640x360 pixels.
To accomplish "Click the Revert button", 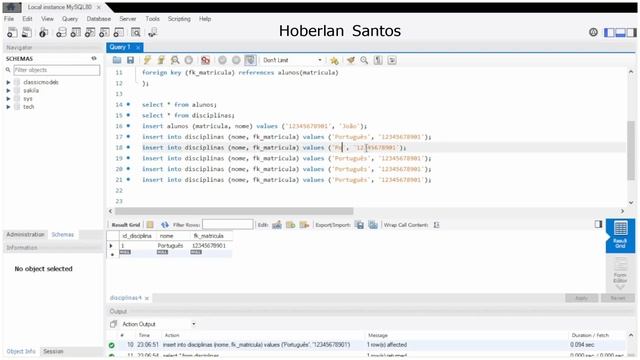I will point(618,298).
